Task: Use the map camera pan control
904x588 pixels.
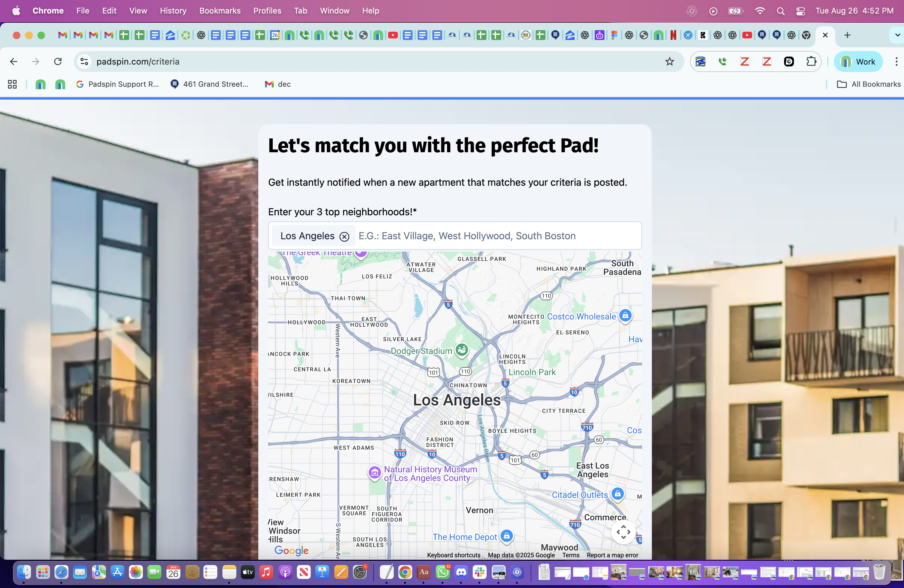Action: tap(623, 532)
